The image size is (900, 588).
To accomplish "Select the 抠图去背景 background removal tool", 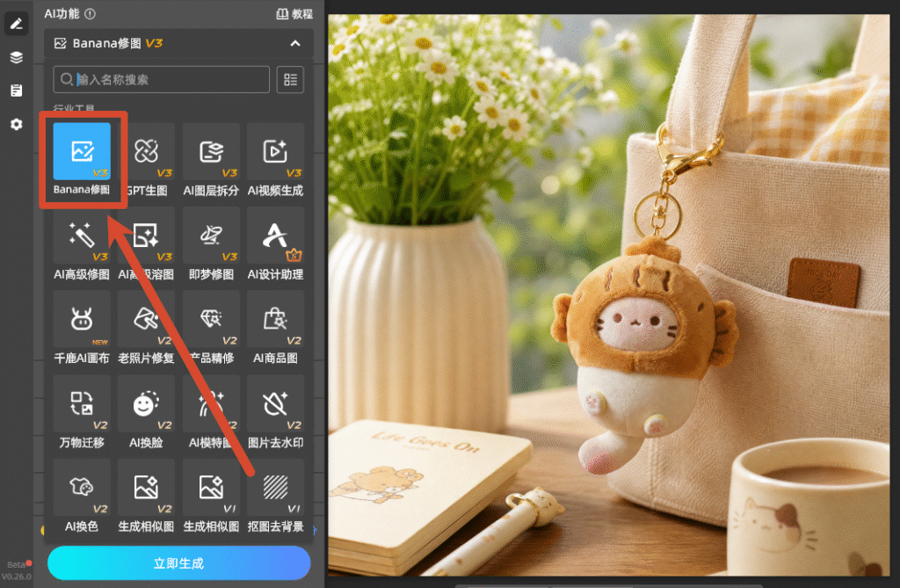I will pyautogui.click(x=275, y=496).
